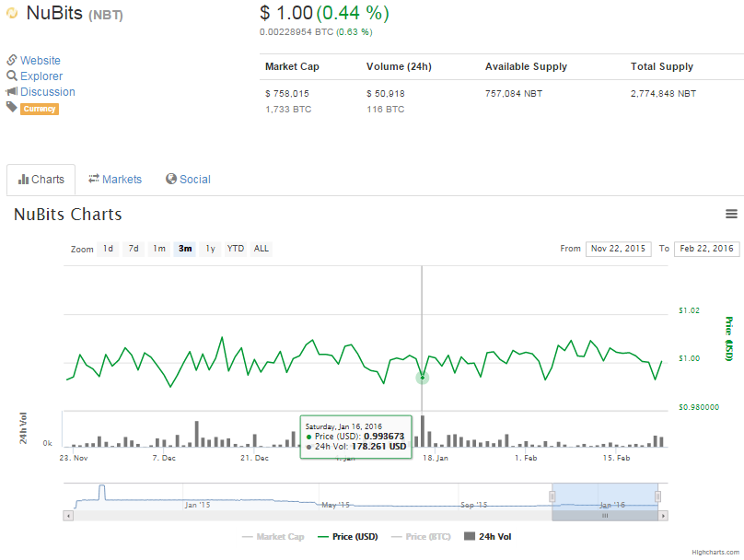
Task: Click the magnifier icon beside Explorer
Action: [12, 76]
